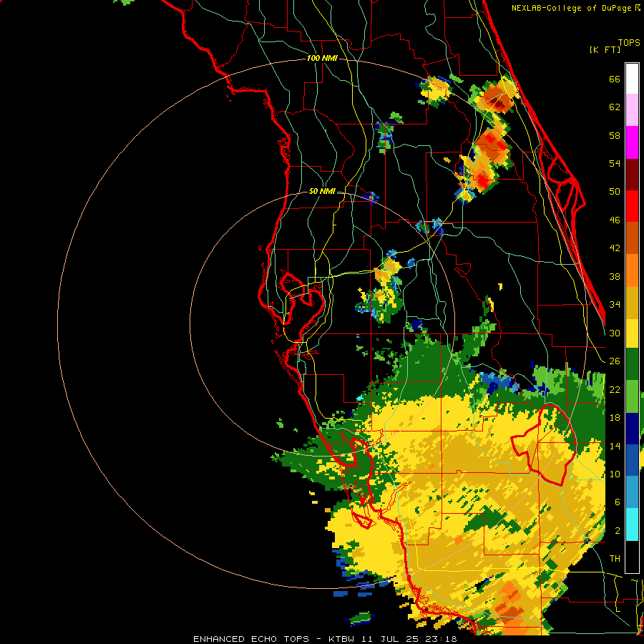644x644 pixels.
Task: Click the 26 legend value
Action: (615, 361)
